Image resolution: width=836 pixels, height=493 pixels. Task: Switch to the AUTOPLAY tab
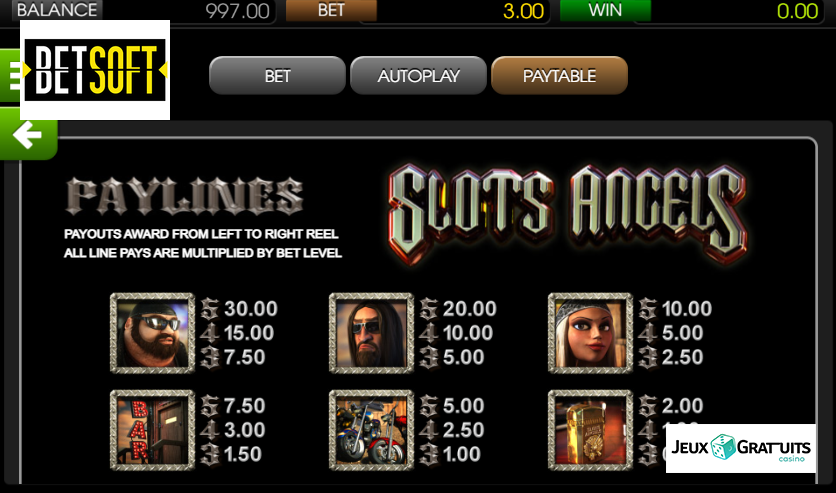[419, 76]
